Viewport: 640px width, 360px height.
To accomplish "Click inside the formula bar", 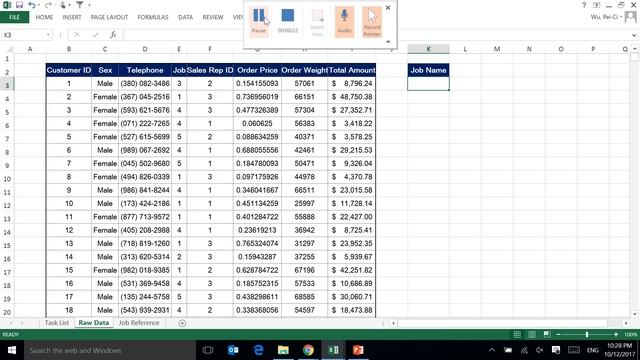I will (376, 35).
